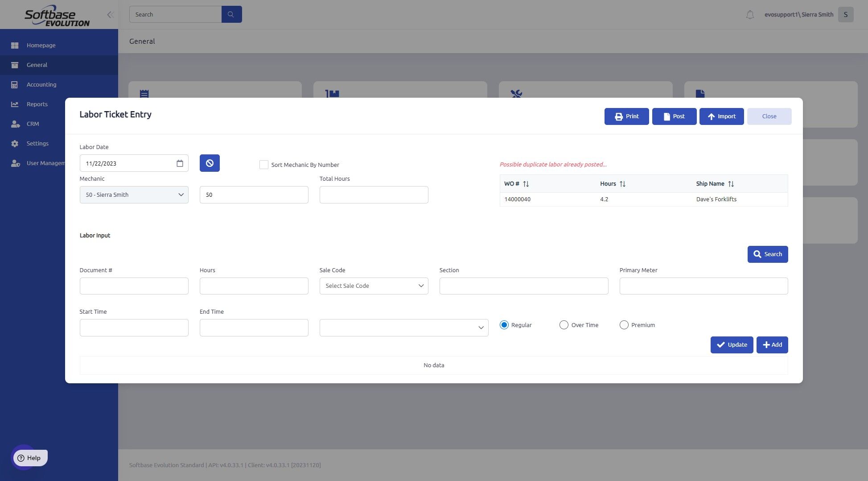Click the General archive icon in sidebar

(15, 65)
